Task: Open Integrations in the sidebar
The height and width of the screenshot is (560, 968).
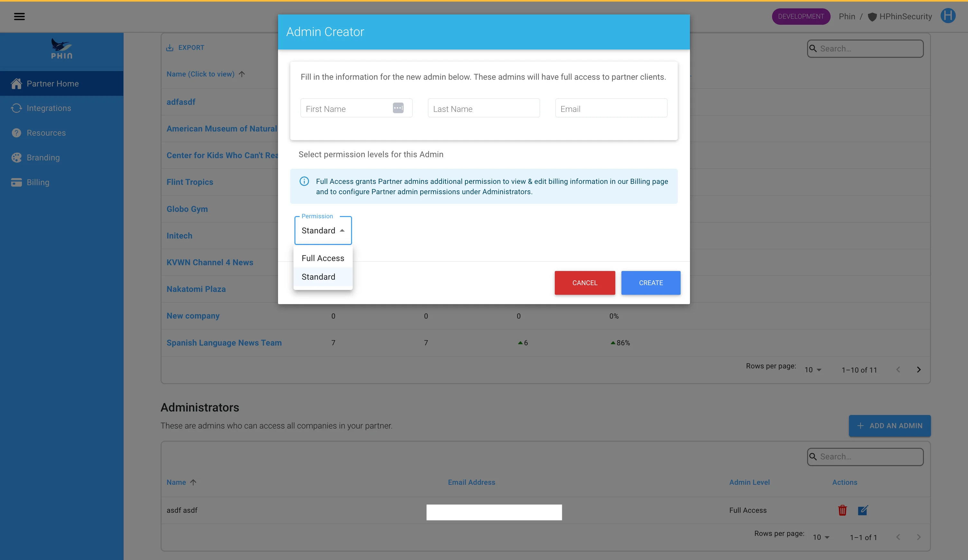Action: pos(49,108)
